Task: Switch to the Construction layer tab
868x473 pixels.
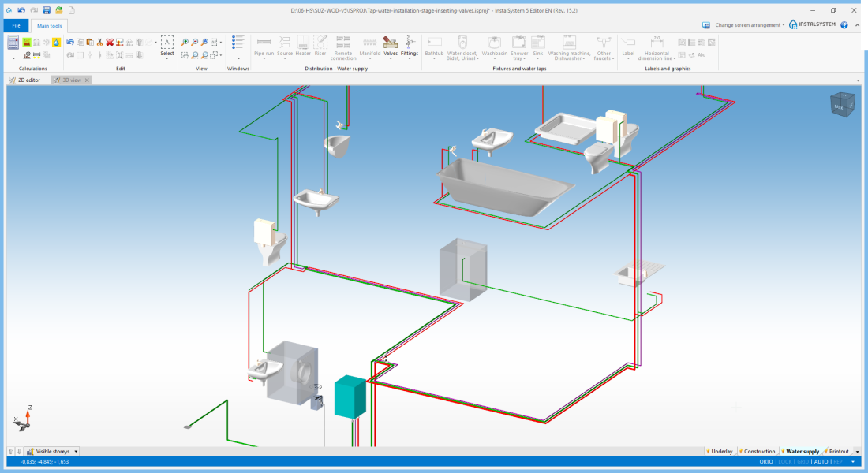Action: click(757, 452)
